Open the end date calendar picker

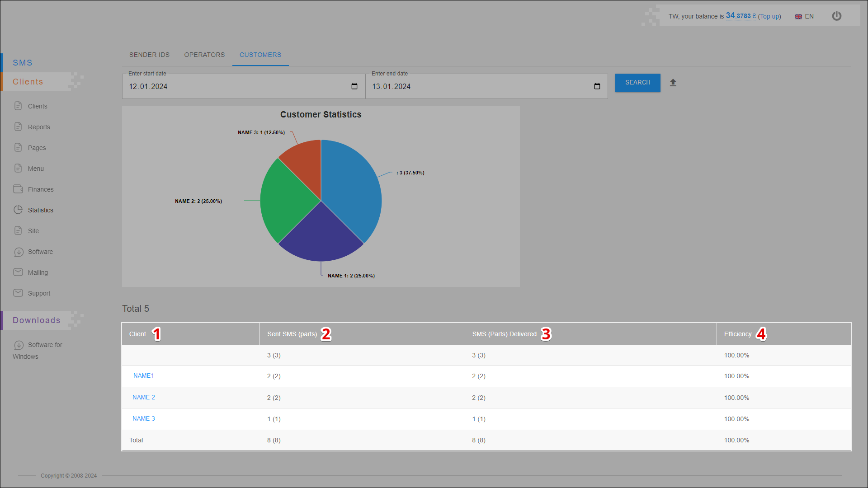[x=597, y=86]
